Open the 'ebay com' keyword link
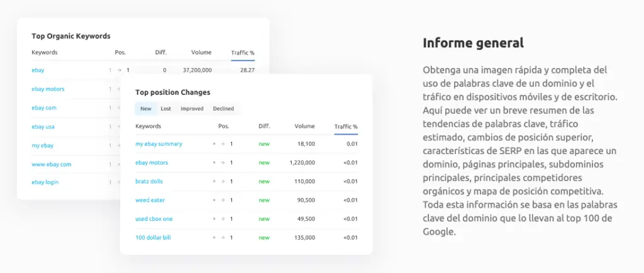 point(44,108)
